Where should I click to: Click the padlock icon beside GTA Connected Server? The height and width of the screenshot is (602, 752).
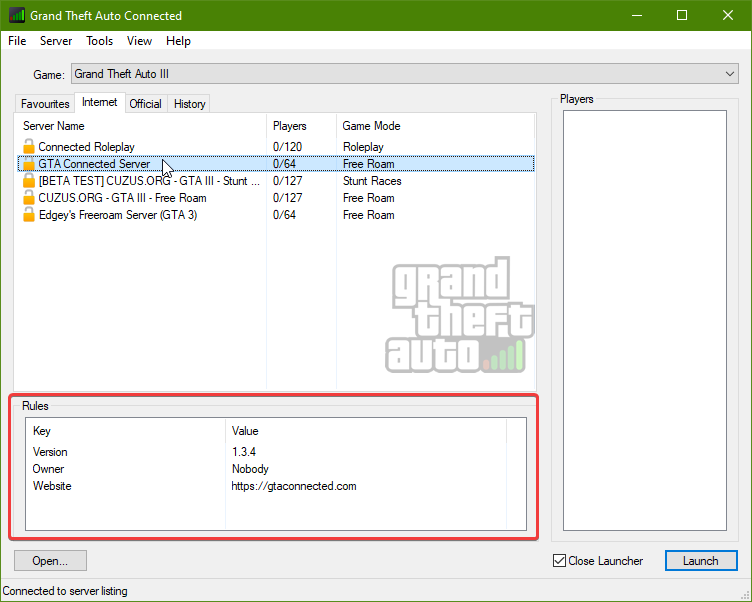tap(29, 164)
